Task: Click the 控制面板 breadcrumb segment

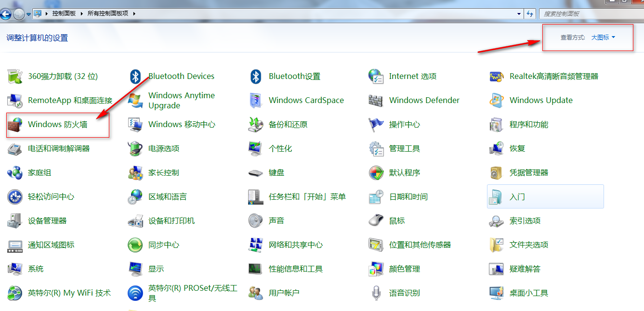Action: 64,13
